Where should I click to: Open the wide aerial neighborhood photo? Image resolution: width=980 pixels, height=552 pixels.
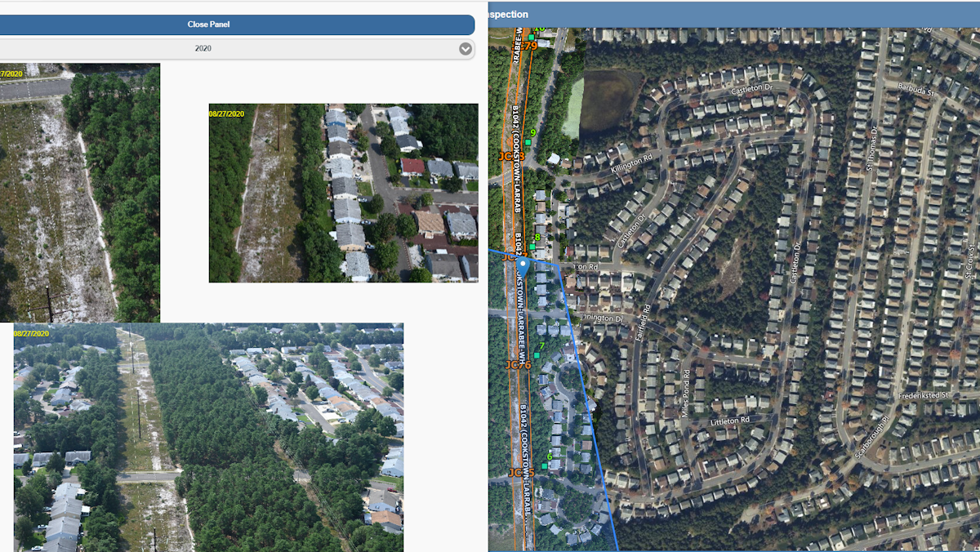(208, 437)
